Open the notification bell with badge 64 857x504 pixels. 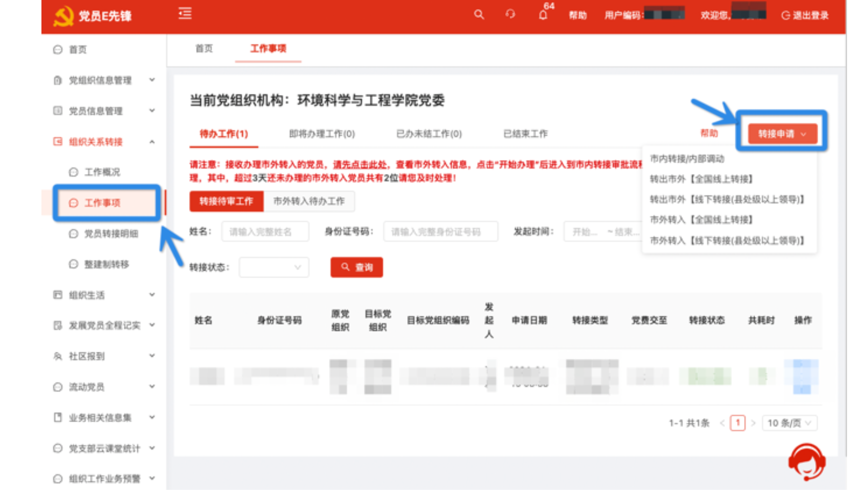(543, 15)
